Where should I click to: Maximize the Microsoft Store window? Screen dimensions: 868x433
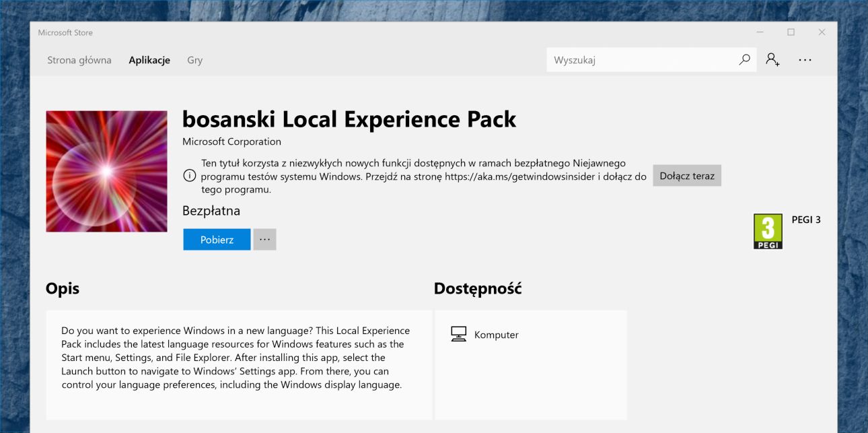(791, 32)
